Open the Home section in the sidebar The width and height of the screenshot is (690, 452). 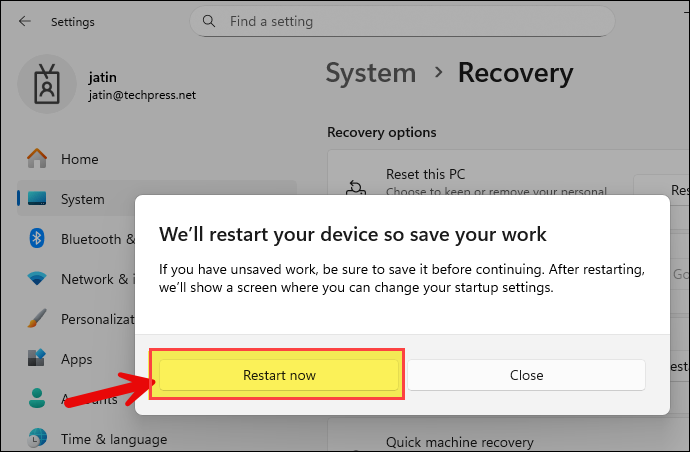(79, 159)
